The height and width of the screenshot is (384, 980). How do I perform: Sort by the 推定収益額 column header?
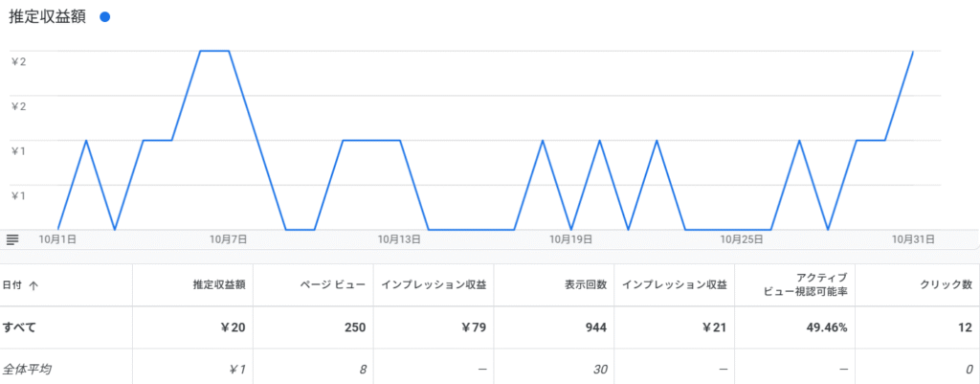[218, 284]
